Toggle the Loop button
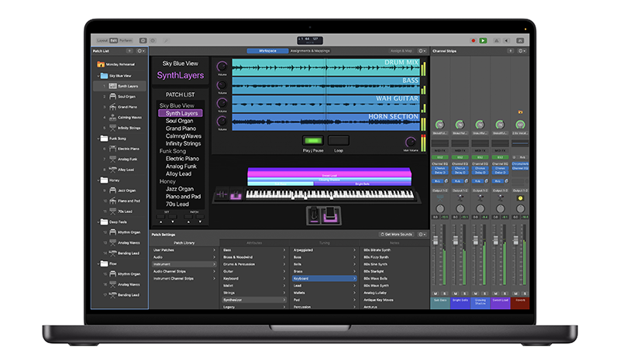 click(x=338, y=140)
